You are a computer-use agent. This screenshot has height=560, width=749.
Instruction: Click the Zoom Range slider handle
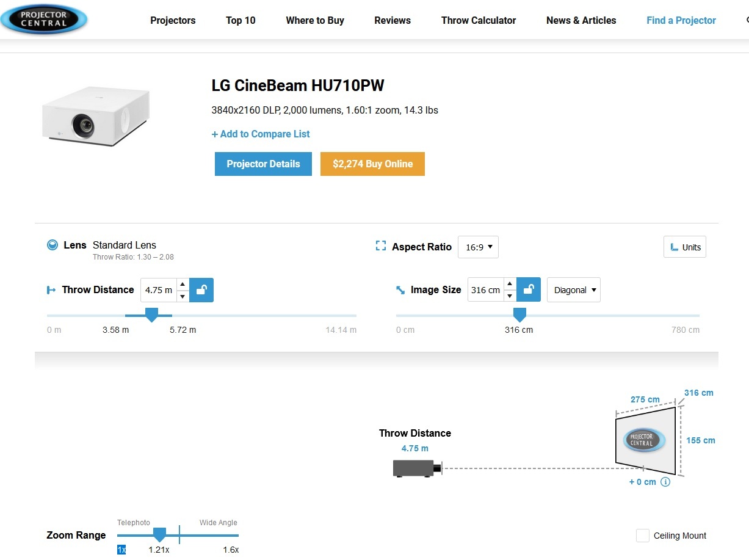coord(159,534)
